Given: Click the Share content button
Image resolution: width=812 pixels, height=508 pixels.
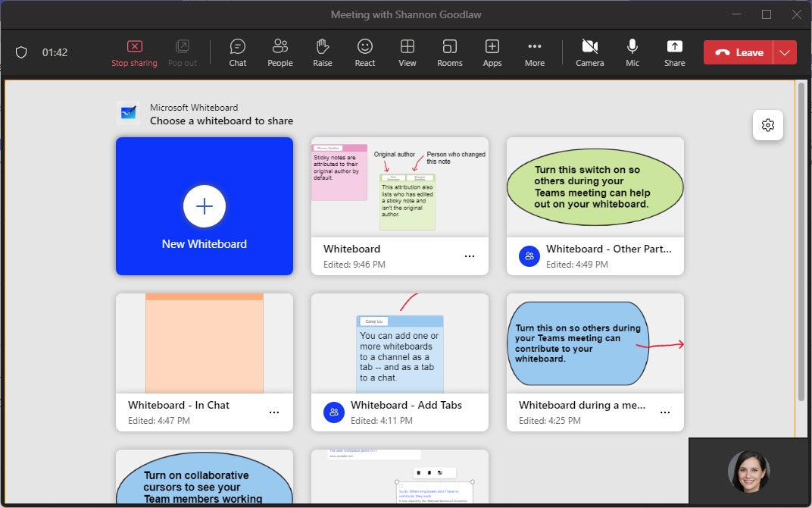Looking at the screenshot, I should click(675, 53).
